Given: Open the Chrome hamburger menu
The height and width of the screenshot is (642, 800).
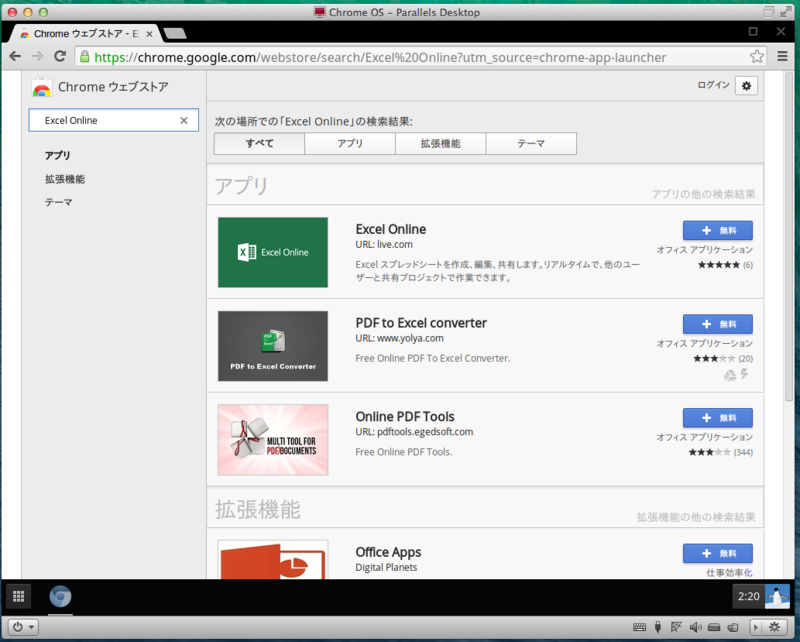Looking at the screenshot, I should [782, 56].
